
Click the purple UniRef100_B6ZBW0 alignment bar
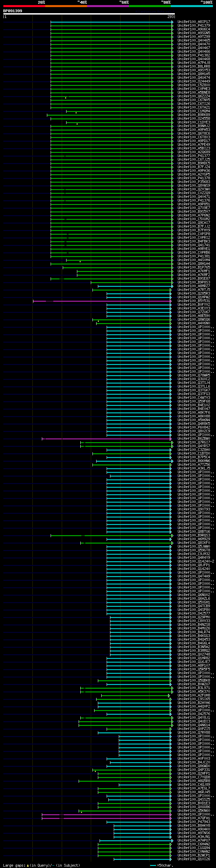107,439
